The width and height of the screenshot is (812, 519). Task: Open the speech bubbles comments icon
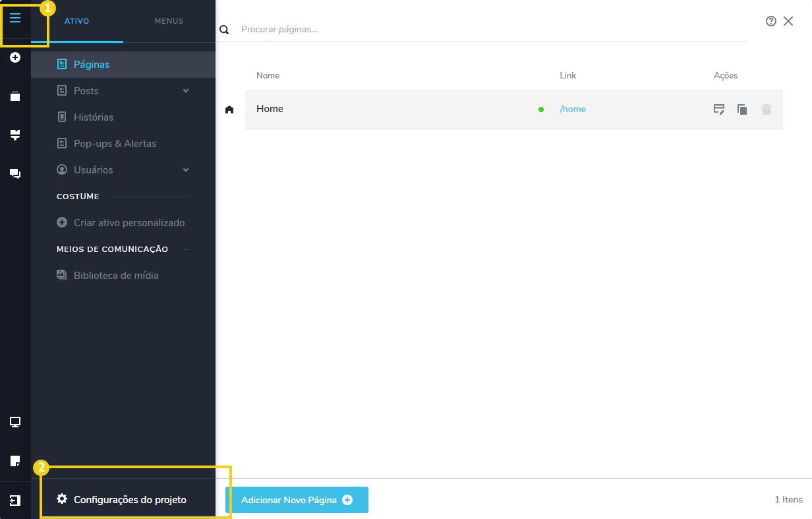tap(15, 173)
